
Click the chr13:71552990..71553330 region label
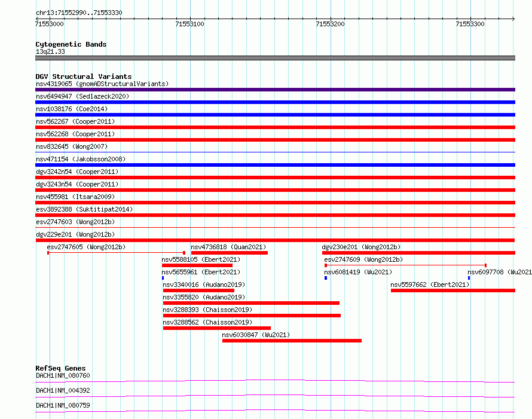click(79, 13)
